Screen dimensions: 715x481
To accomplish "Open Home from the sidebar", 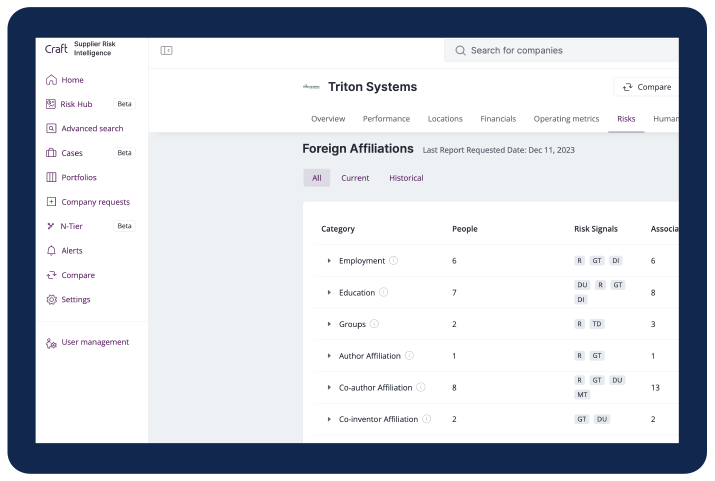I will [65, 80].
